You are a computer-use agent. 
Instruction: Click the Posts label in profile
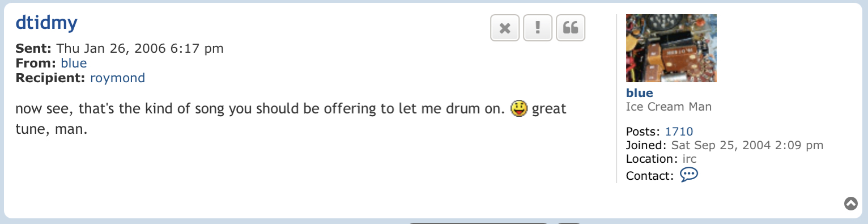(x=644, y=132)
